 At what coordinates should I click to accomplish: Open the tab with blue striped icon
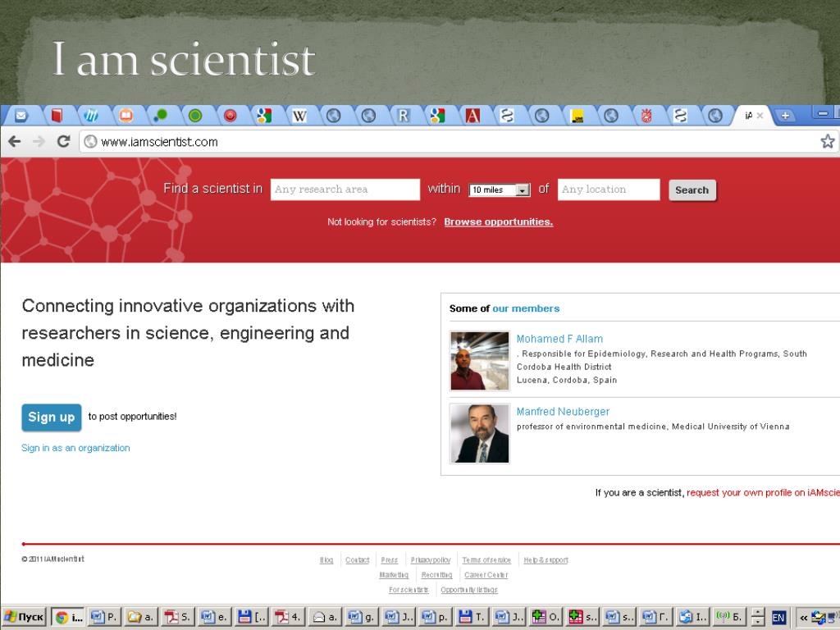pyautogui.click(x=91, y=115)
